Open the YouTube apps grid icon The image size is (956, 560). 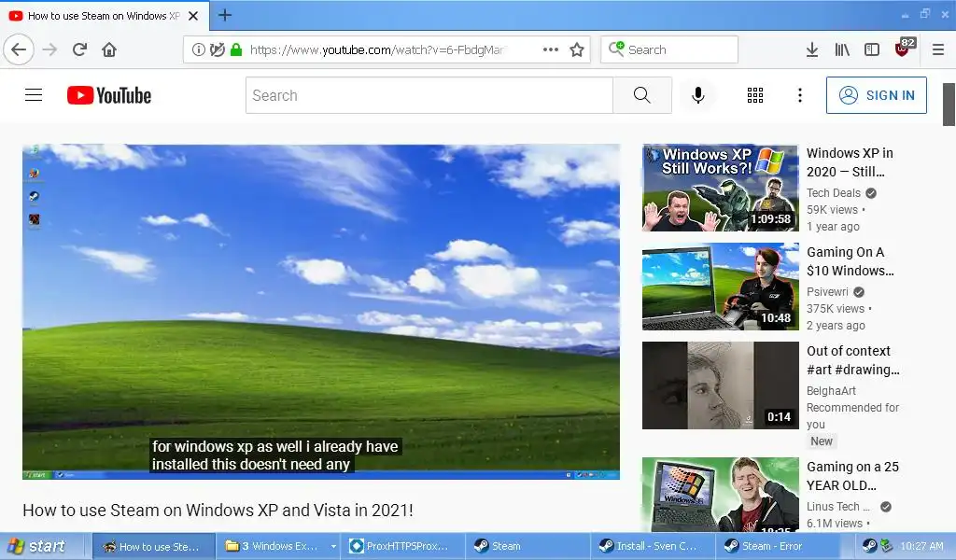(x=754, y=95)
